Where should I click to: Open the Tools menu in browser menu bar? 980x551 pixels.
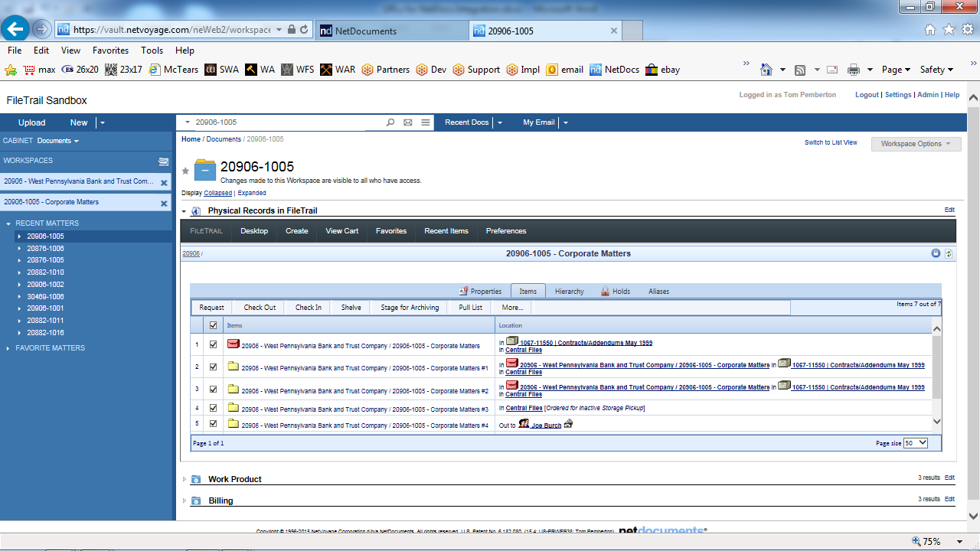click(x=152, y=51)
